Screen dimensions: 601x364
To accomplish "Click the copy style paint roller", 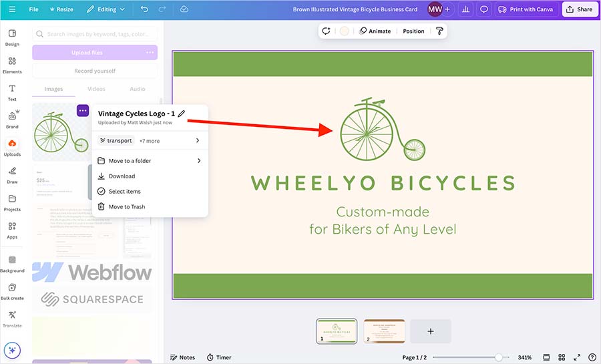I will pos(439,31).
